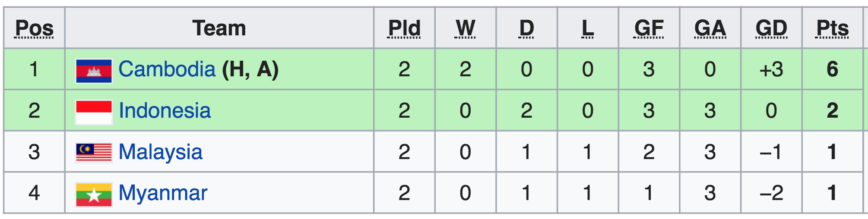This screenshot has width=868, height=219.
Task: Click the Team column header
Action: (x=219, y=28)
